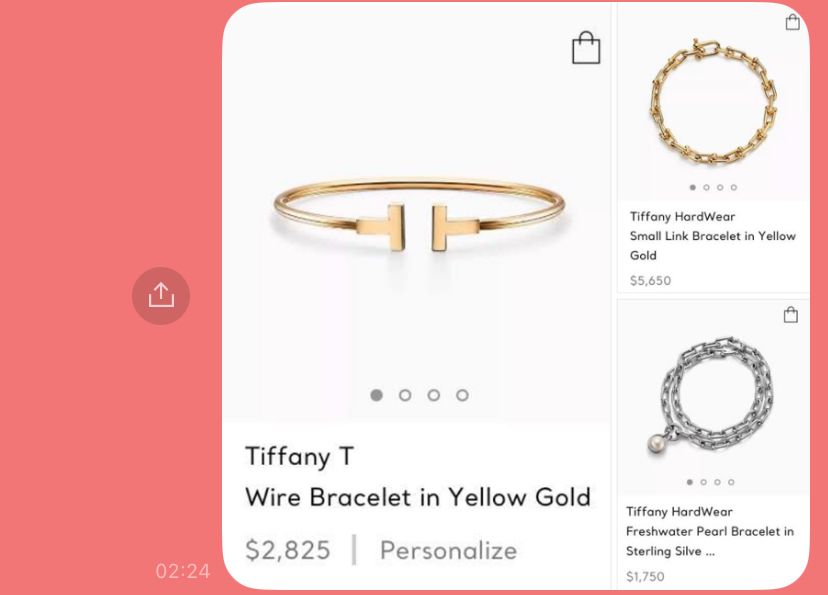
Task: Click the bag icon on the HardWear Small Link Bracelet
Action: 792,22
